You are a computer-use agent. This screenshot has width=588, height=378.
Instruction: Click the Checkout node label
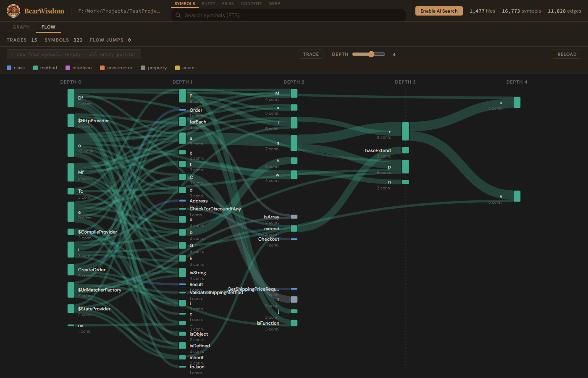coord(269,239)
